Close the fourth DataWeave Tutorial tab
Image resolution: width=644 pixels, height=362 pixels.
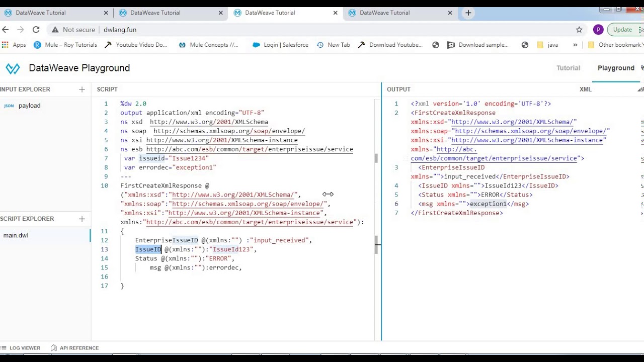450,13
